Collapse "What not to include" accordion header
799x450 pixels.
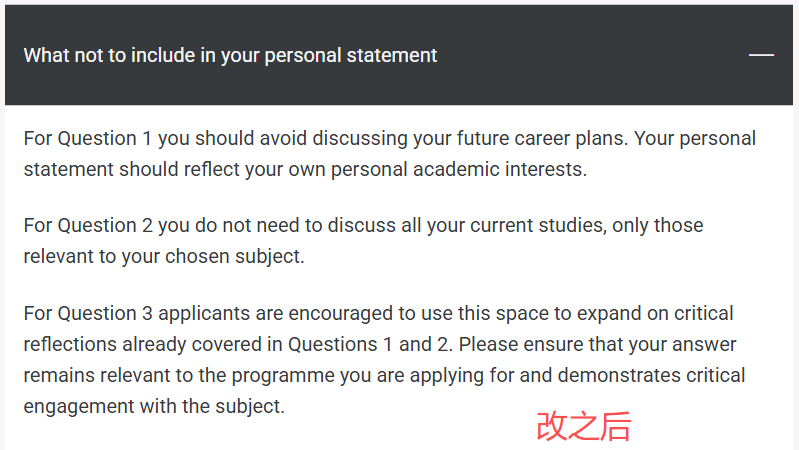(400, 55)
